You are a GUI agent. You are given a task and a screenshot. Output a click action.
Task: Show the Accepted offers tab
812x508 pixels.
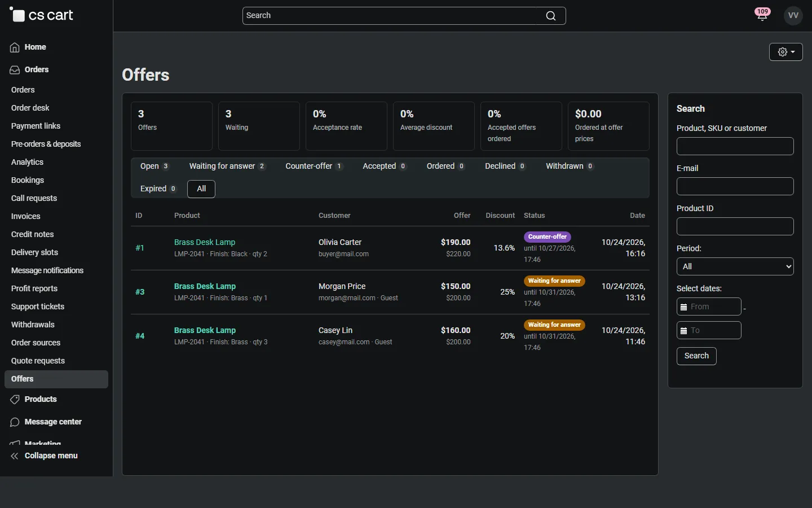pyautogui.click(x=384, y=166)
